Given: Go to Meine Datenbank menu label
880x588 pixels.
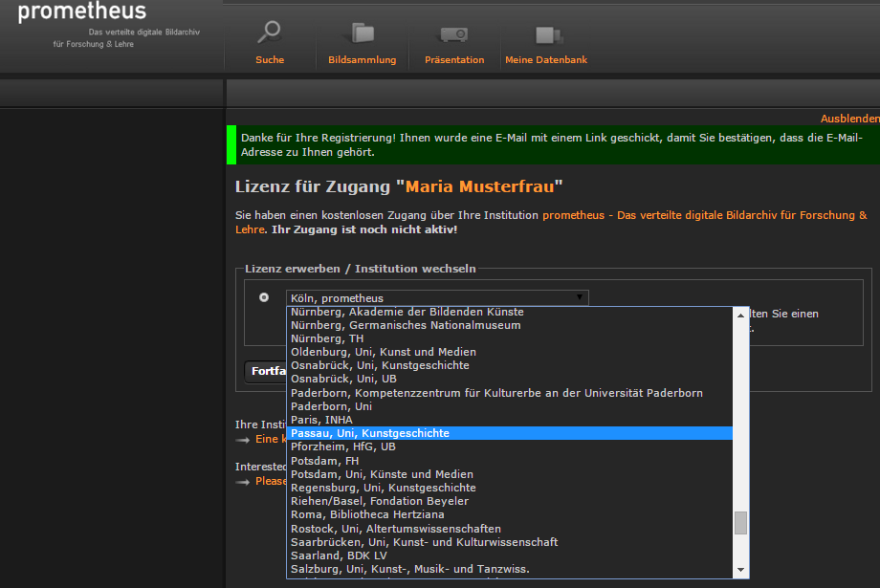Looking at the screenshot, I should coord(546,59).
